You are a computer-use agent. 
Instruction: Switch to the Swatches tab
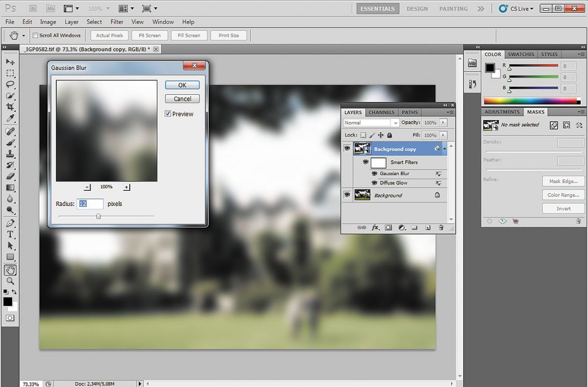[521, 54]
